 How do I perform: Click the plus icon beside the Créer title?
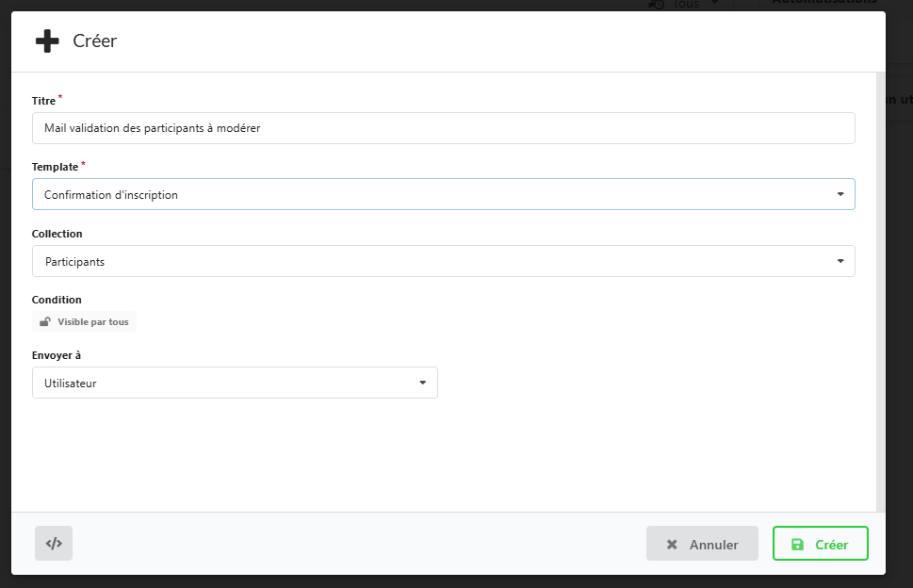(x=47, y=41)
